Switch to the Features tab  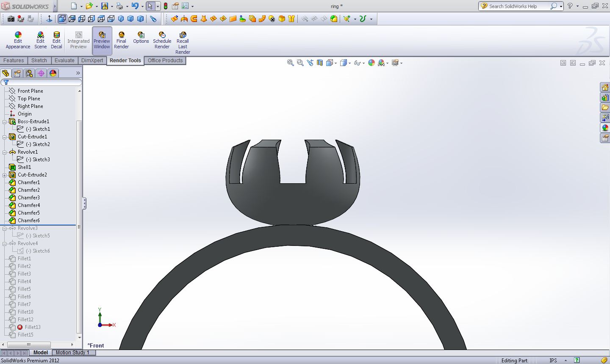click(14, 61)
